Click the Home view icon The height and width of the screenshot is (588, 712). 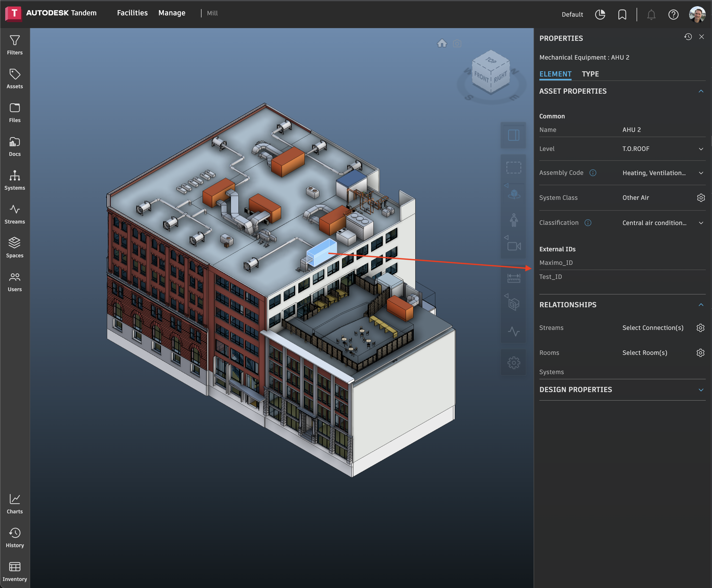tap(442, 43)
